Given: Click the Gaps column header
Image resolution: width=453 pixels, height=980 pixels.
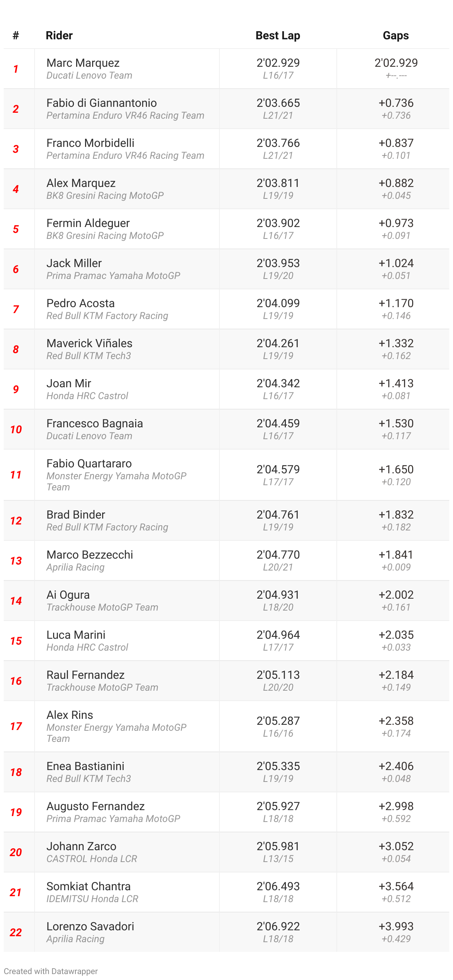Looking at the screenshot, I should pyautogui.click(x=395, y=35).
